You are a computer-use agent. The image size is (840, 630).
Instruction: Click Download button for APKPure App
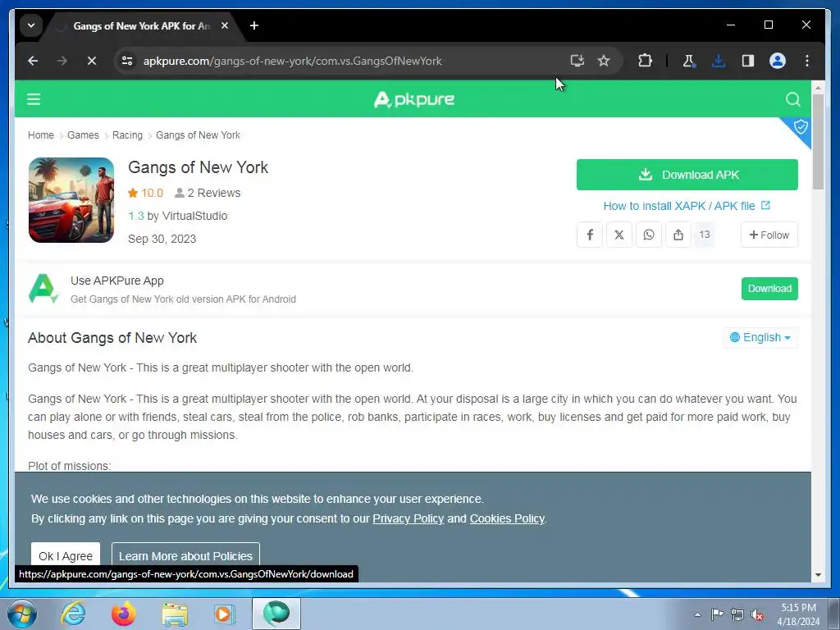click(769, 289)
